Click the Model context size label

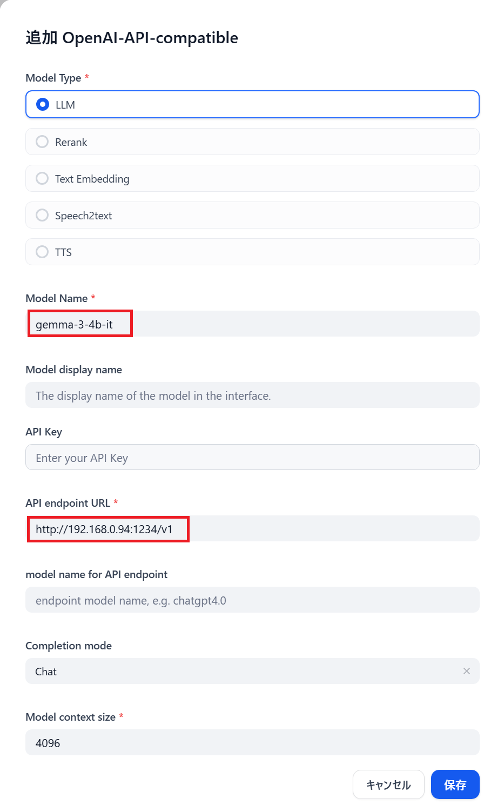coord(71,717)
